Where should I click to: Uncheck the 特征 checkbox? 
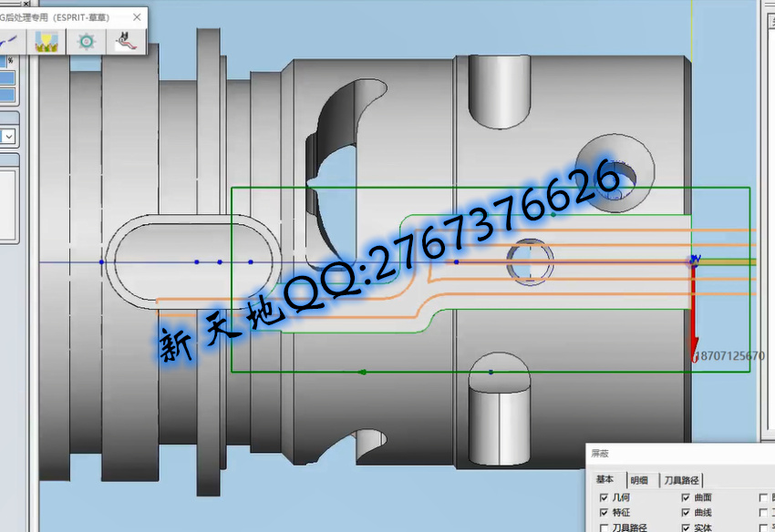pyautogui.click(x=604, y=513)
